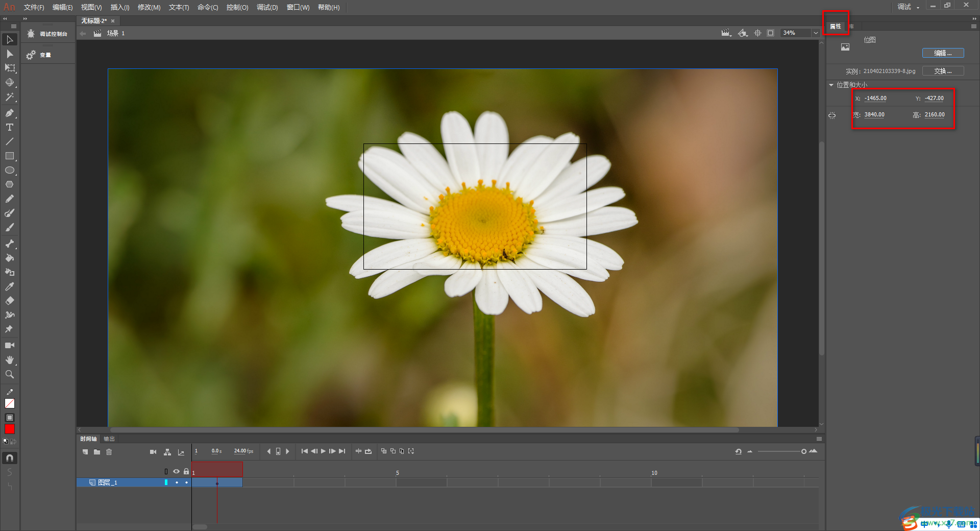980x531 pixels.
Task: Play the timeline animation
Action: tap(323, 451)
